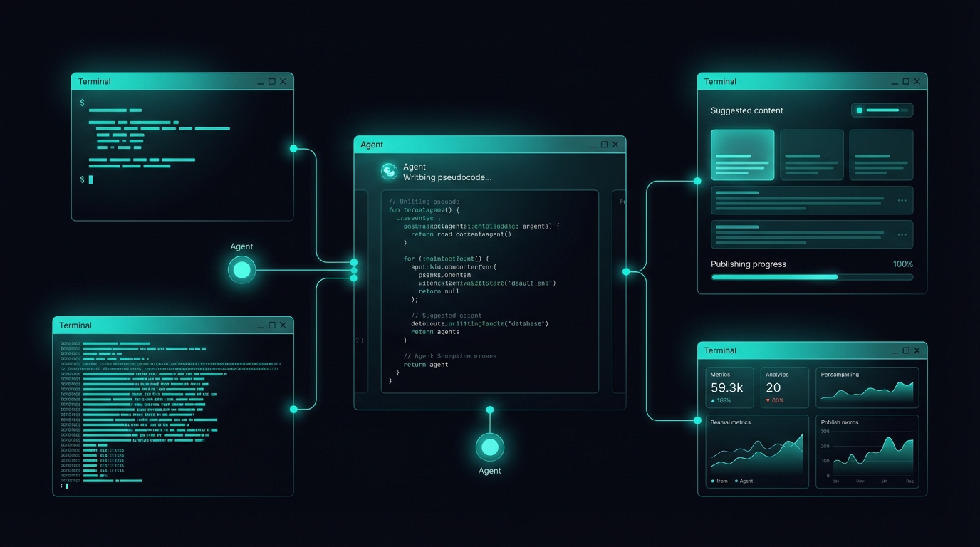Select the highlighted first suggested content thumbnail
This screenshot has width=980, height=547.
(742, 155)
